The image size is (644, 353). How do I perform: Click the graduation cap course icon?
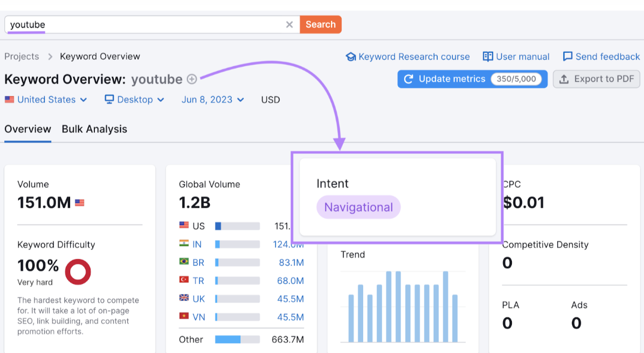[350, 57]
